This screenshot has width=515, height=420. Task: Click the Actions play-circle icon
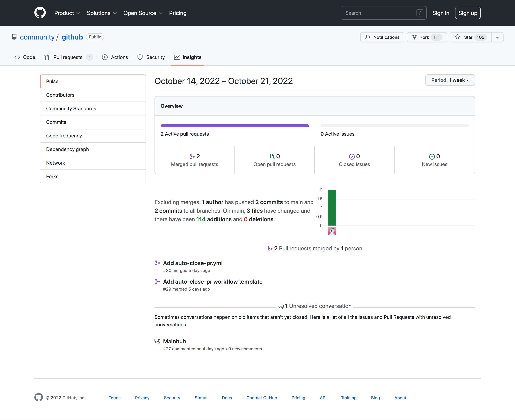click(x=105, y=57)
